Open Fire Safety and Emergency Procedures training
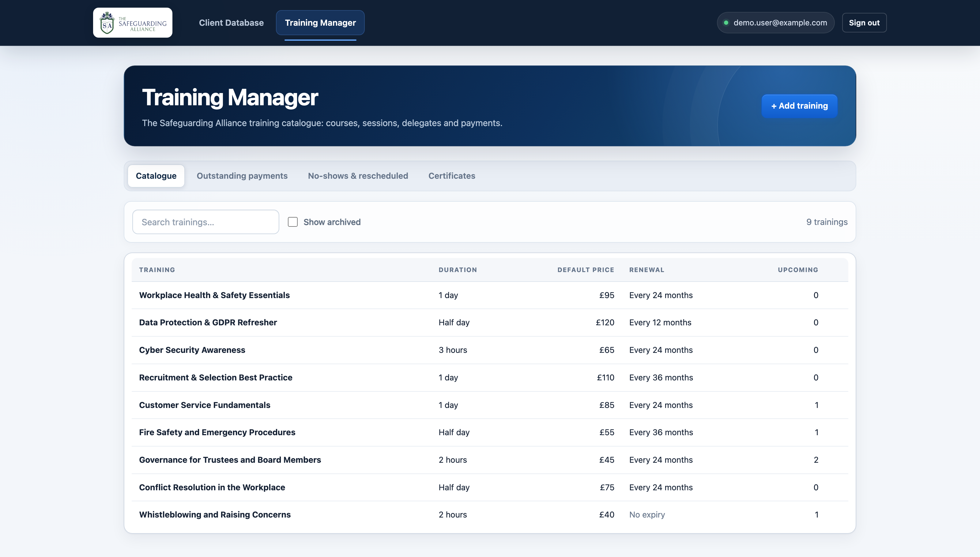980x557 pixels. click(217, 432)
